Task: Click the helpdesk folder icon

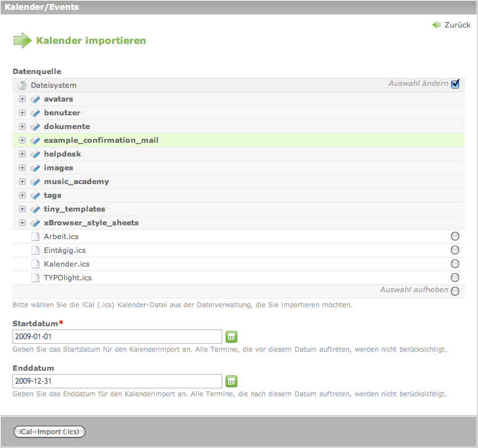Action: pos(35,155)
